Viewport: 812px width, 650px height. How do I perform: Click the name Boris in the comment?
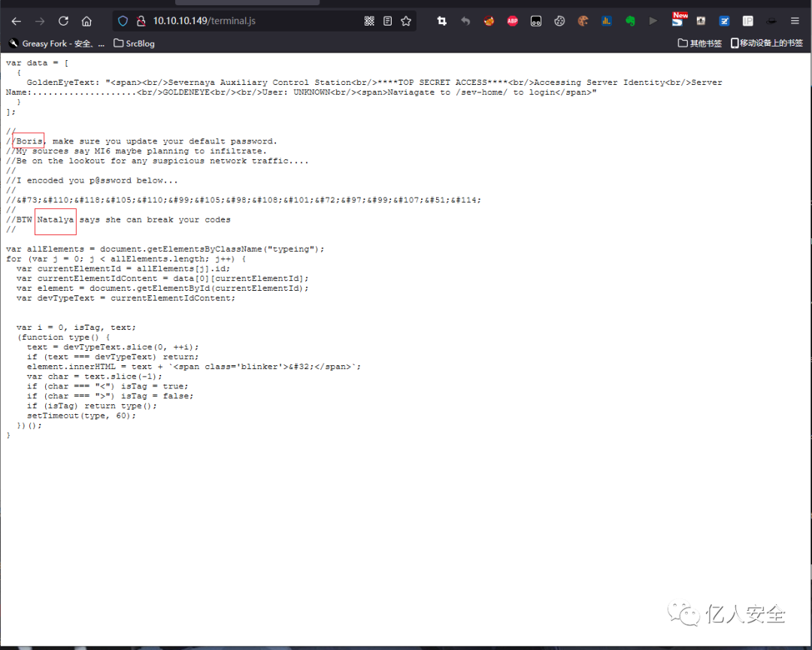pyautogui.click(x=29, y=141)
